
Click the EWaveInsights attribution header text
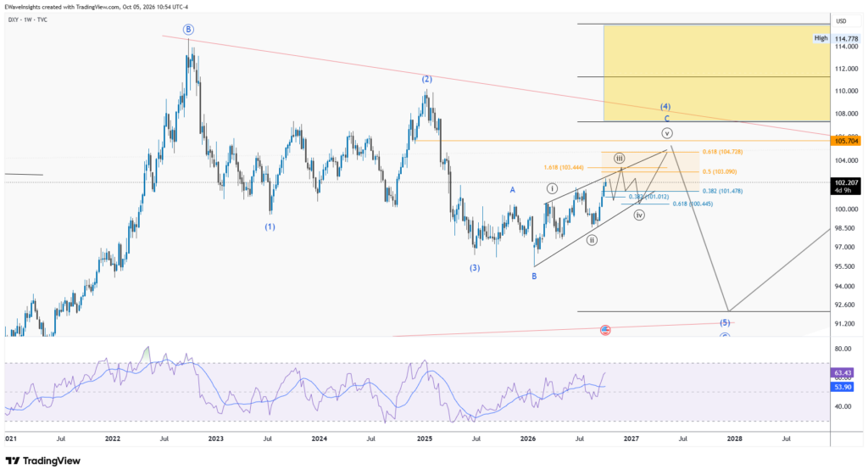(x=98, y=7)
